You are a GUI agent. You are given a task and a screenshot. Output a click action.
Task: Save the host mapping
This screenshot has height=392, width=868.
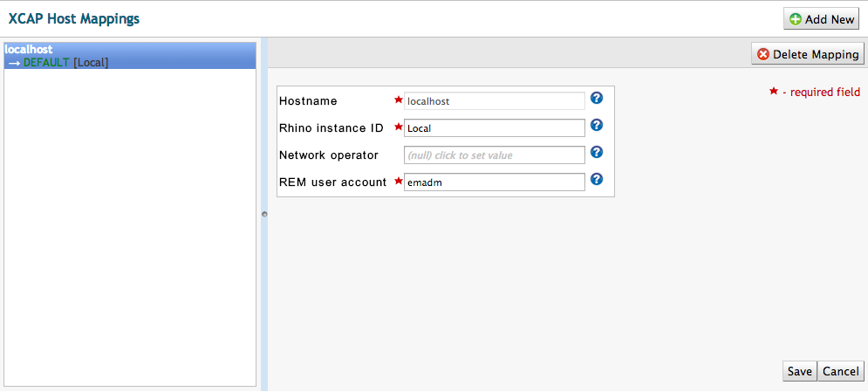799,371
